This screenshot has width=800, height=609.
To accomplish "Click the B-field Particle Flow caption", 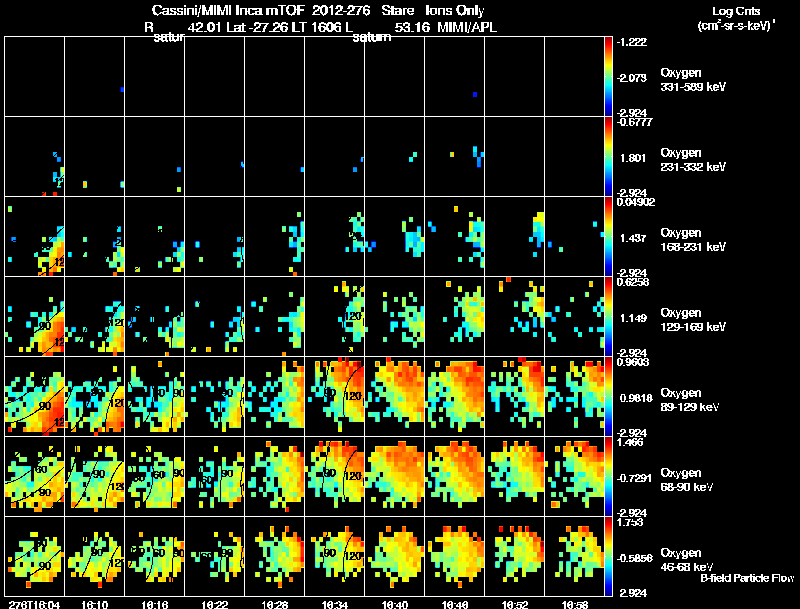I will point(747,578).
